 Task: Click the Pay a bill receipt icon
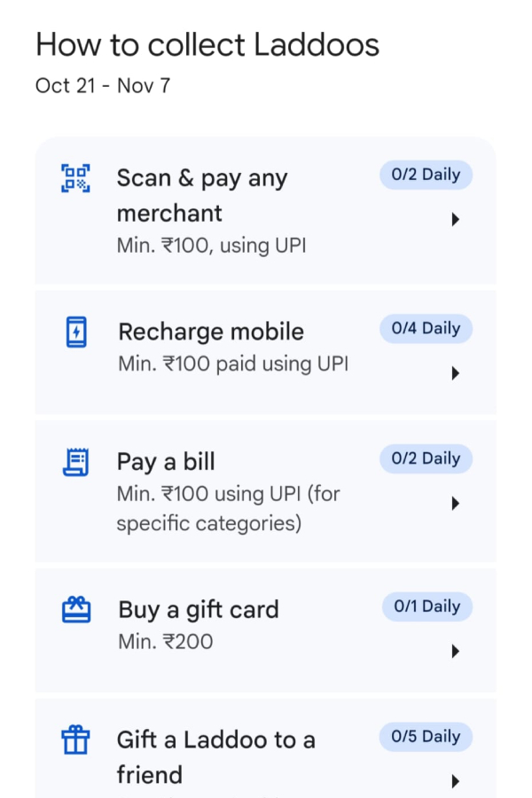[x=74, y=462]
